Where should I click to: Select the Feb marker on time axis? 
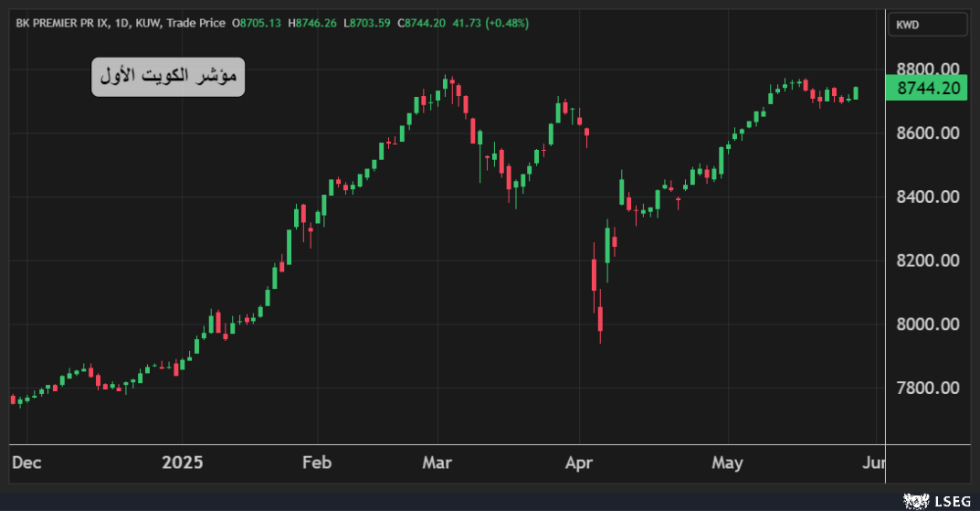click(316, 463)
